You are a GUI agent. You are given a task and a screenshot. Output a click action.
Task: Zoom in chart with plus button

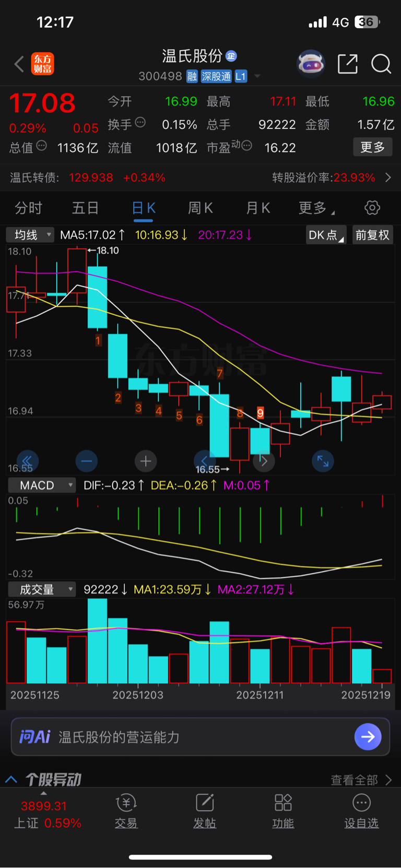146,461
